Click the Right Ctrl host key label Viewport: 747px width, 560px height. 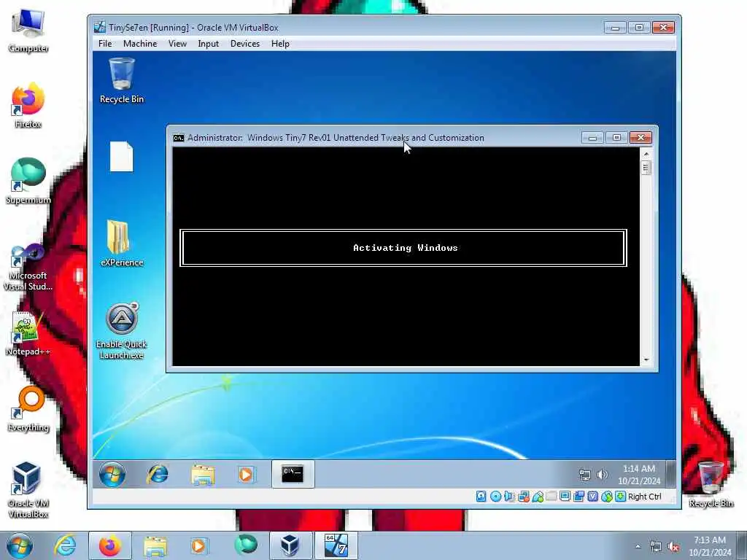[x=645, y=497]
